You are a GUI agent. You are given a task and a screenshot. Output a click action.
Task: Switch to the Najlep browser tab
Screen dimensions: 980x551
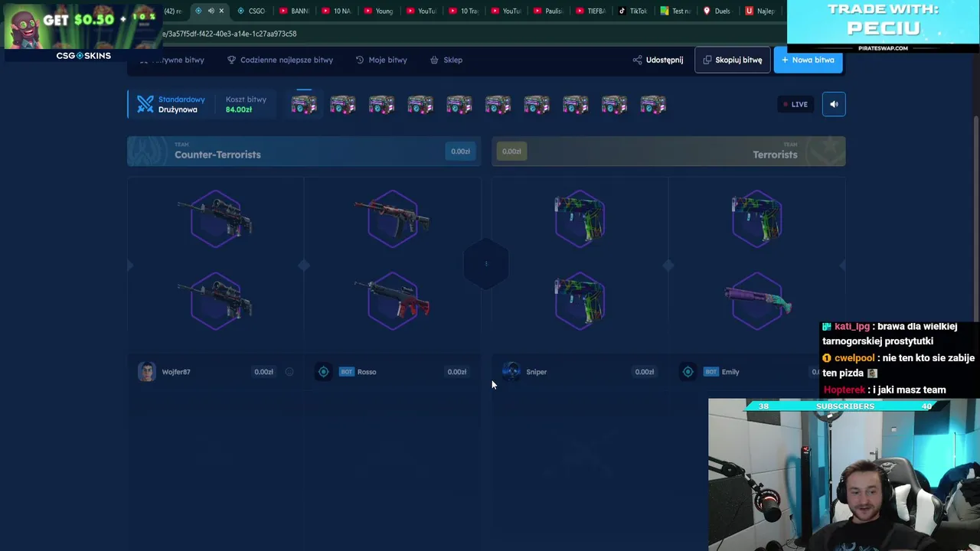tap(759, 11)
